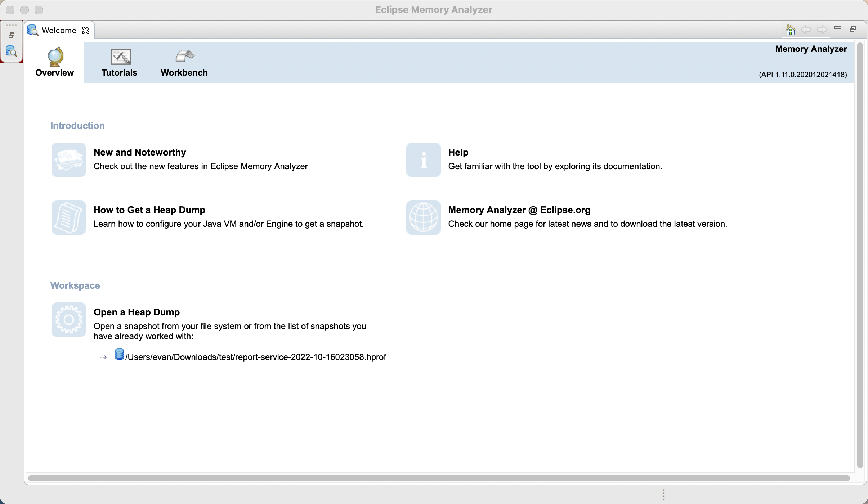868x504 pixels.
Task: Go to Workbench via arrow icon
Action: pyautogui.click(x=185, y=56)
